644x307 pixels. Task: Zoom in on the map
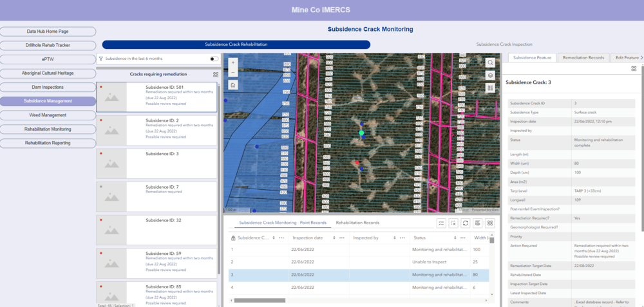(233, 63)
